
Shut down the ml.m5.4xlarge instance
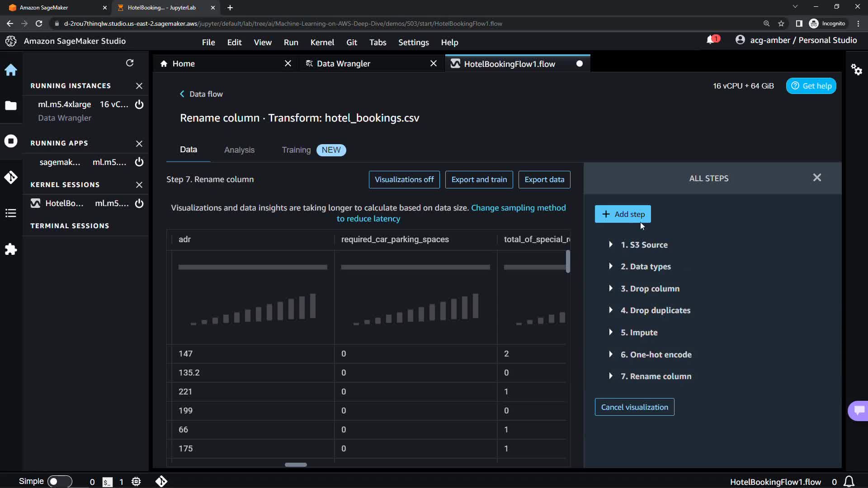point(139,104)
